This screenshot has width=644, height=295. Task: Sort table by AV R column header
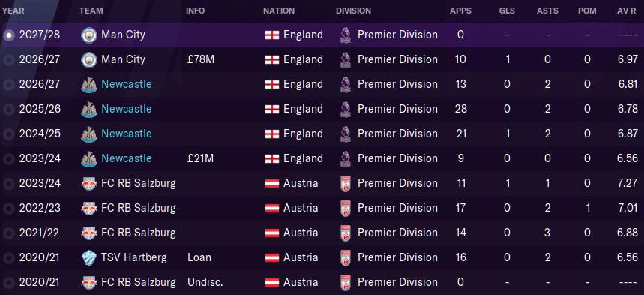pyautogui.click(x=628, y=11)
